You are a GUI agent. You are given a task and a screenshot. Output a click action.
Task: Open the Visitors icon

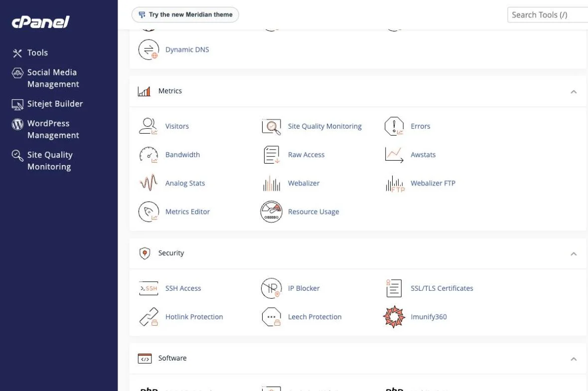[148, 126]
